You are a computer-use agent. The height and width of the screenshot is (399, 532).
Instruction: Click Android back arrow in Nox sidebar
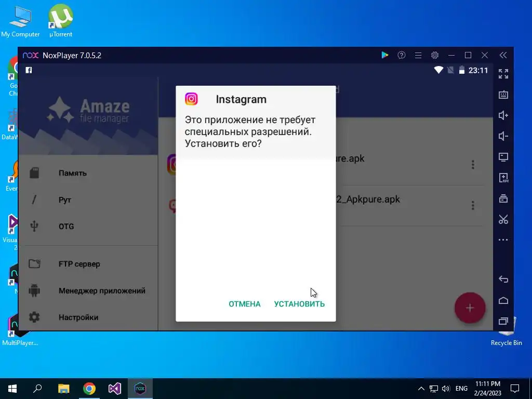[503, 279]
